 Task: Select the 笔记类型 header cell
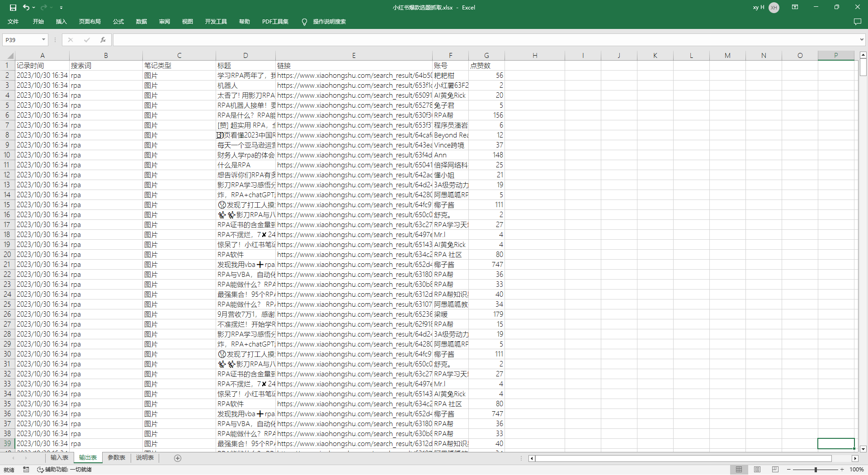tap(179, 66)
